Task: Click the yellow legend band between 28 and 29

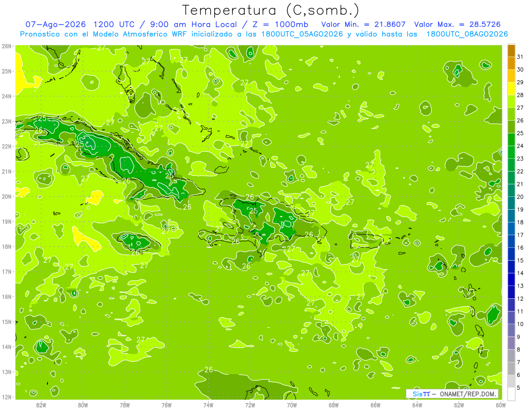Action: pyautogui.click(x=511, y=89)
